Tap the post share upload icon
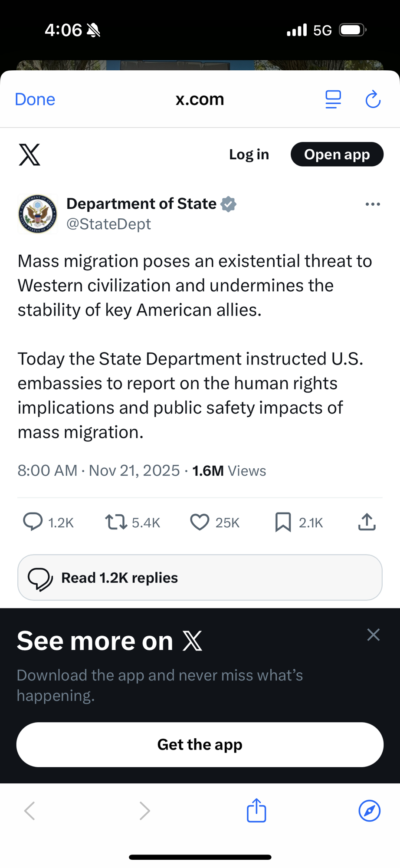 click(367, 522)
